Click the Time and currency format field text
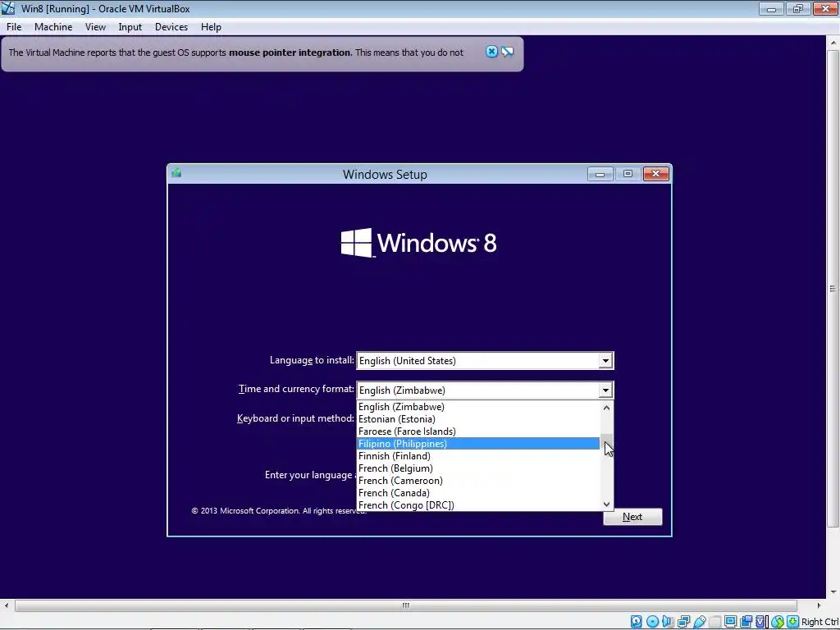840x630 pixels. pyautogui.click(x=402, y=390)
